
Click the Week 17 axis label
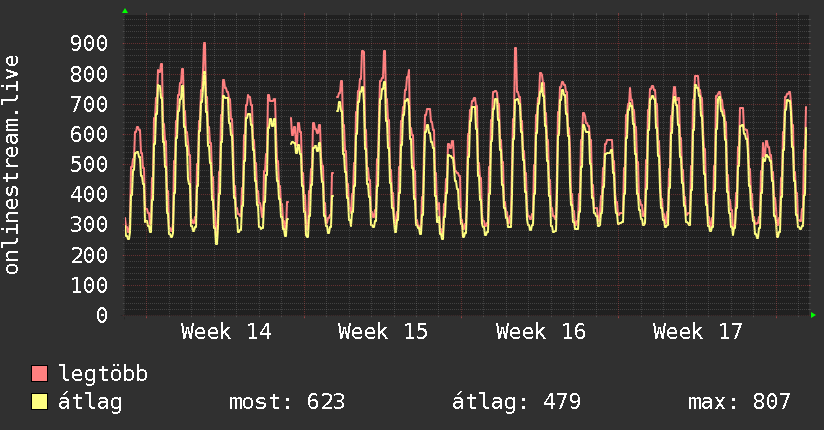pos(698,332)
